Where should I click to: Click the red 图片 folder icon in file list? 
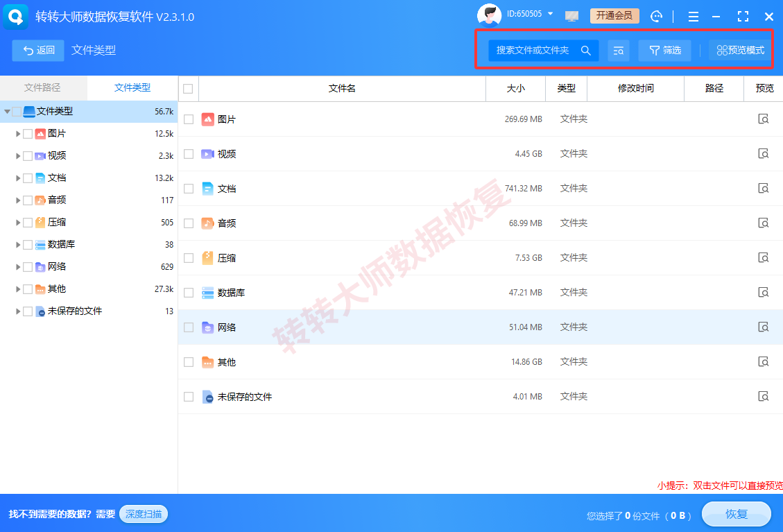pos(208,119)
